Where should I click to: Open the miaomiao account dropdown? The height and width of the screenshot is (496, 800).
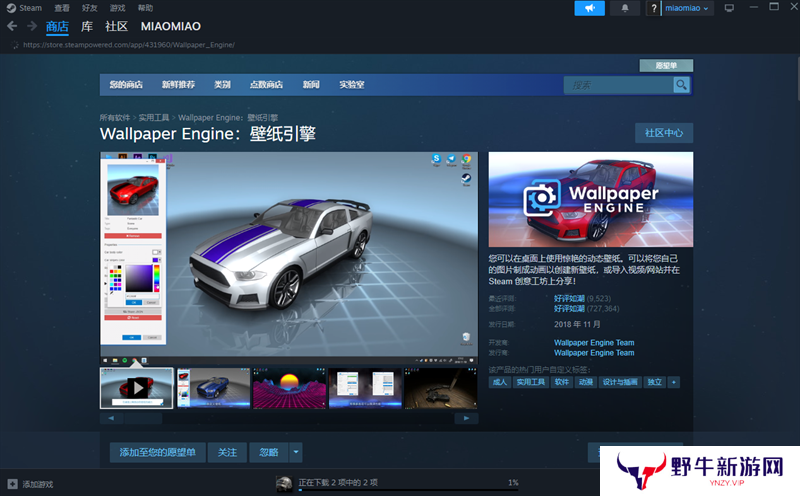tap(687, 8)
